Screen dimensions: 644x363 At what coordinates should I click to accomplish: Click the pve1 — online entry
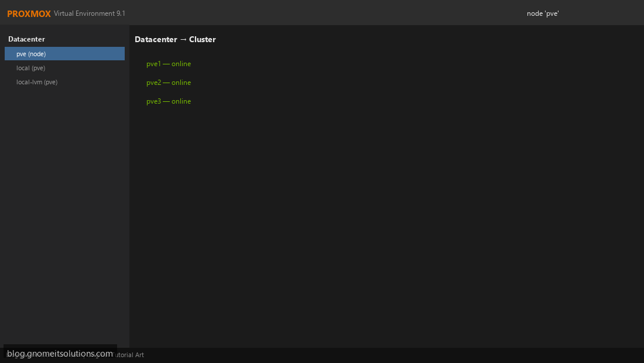pos(169,64)
